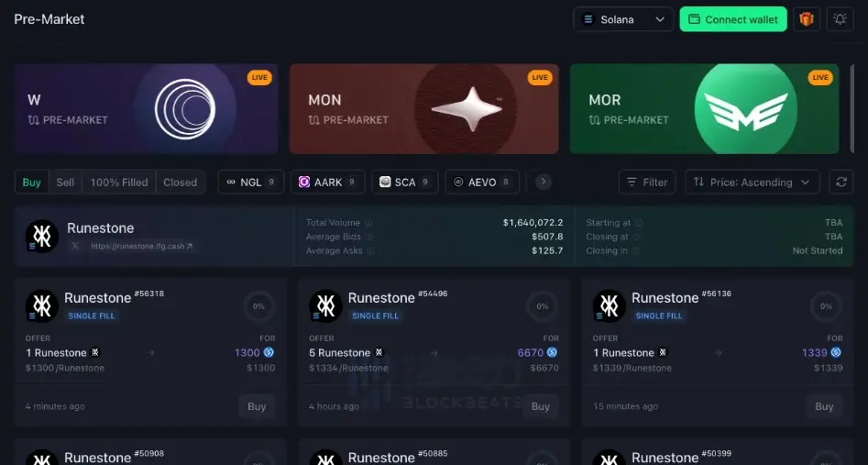
Task: Open the Solana network dropdown
Action: coord(623,19)
